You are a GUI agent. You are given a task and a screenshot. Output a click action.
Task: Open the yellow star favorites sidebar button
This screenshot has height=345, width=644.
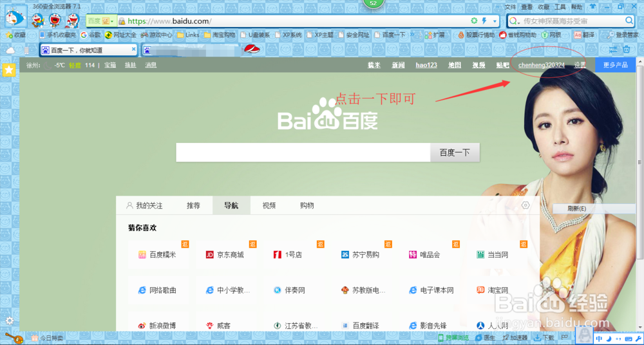pyautogui.click(x=9, y=70)
